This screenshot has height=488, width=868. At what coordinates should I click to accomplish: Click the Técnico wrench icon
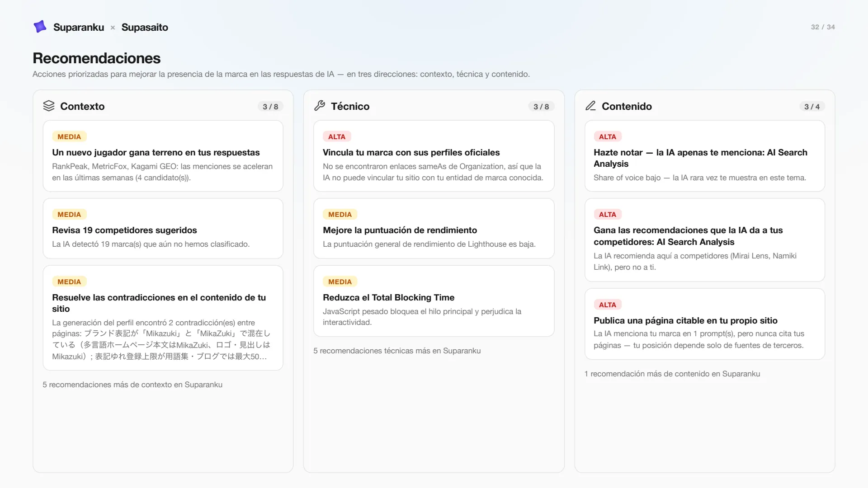coord(320,106)
